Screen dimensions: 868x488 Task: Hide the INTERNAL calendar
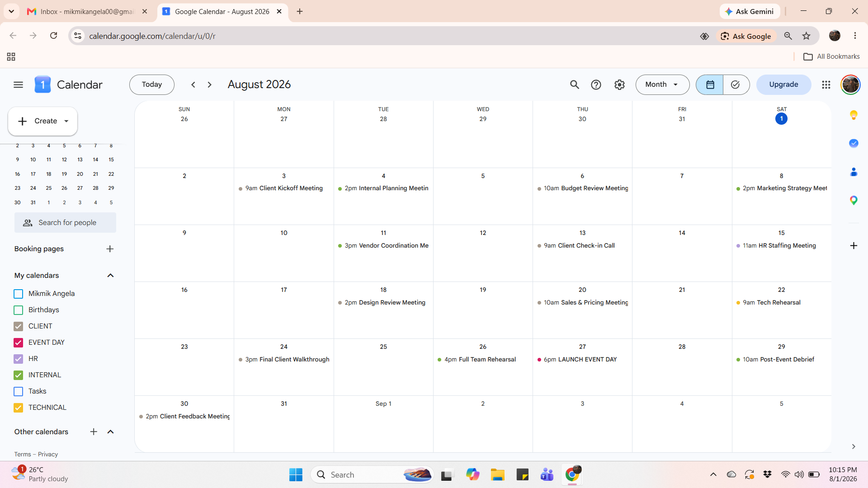pos(18,375)
